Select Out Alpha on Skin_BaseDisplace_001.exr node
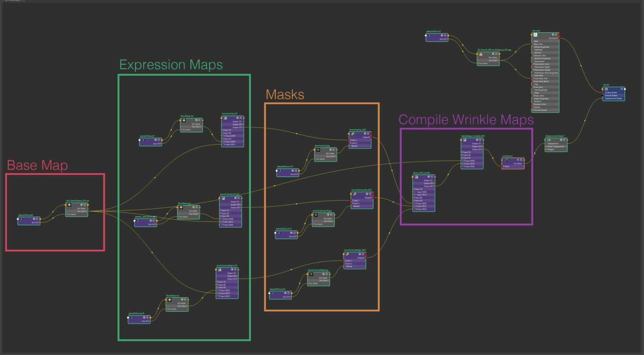The width and height of the screenshot is (644, 355). pyautogui.click(x=81, y=208)
